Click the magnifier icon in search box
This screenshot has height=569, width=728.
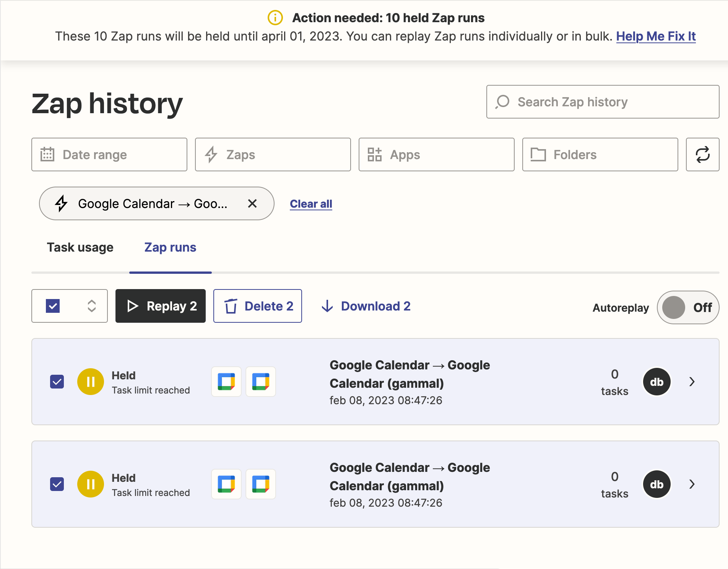[502, 102]
